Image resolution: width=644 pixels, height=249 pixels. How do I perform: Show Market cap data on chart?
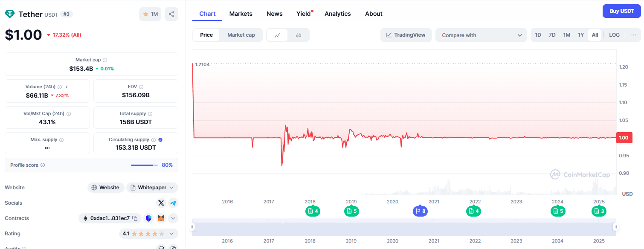click(241, 35)
